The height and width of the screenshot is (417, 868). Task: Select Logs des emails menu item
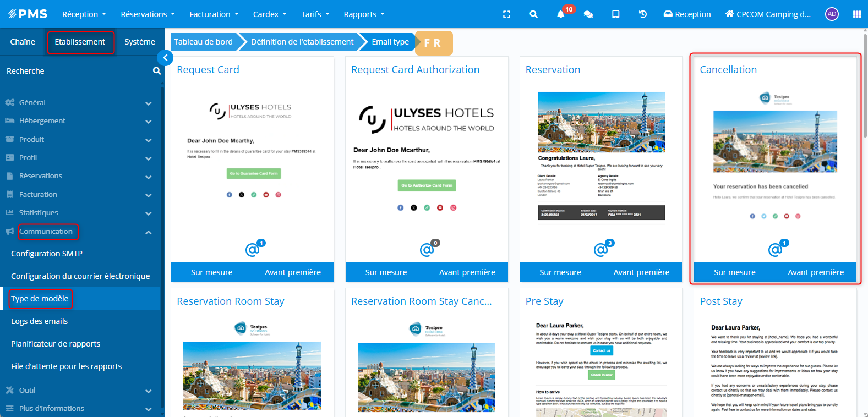(40, 321)
